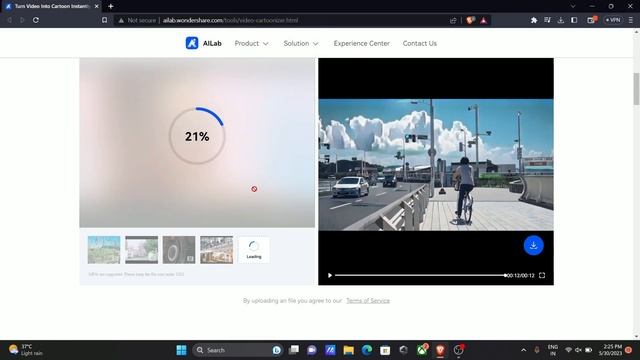Expand the Solution dropdown menu
This screenshot has height=360, width=640.
coord(301,43)
